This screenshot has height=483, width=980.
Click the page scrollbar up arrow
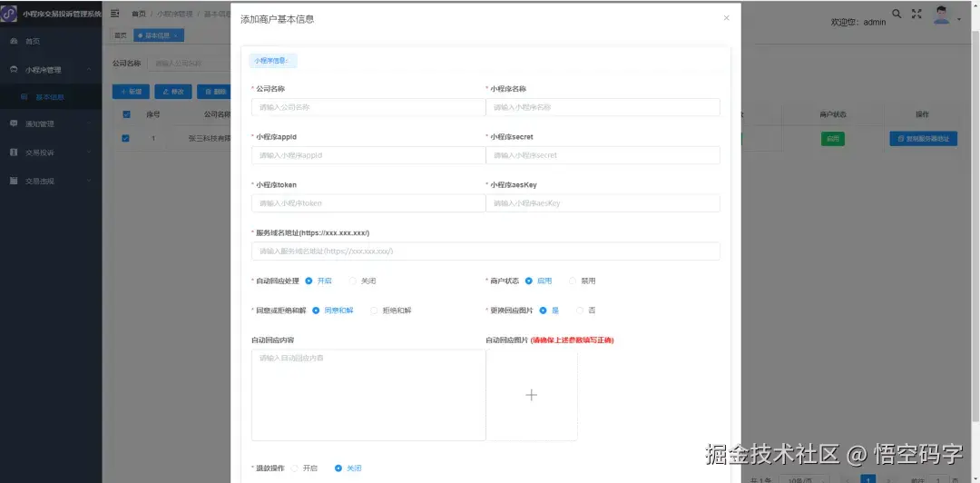tap(975, 5)
